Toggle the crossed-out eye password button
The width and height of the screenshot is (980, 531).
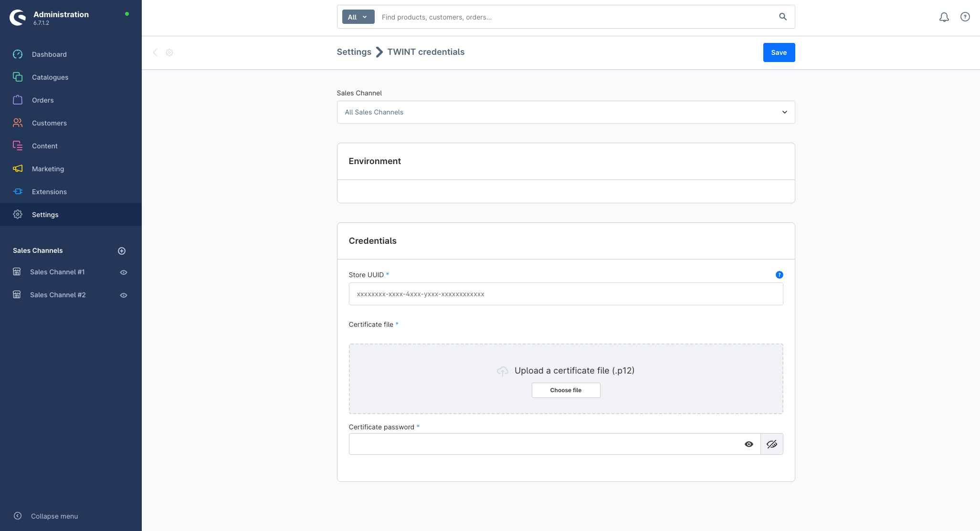[x=772, y=444]
